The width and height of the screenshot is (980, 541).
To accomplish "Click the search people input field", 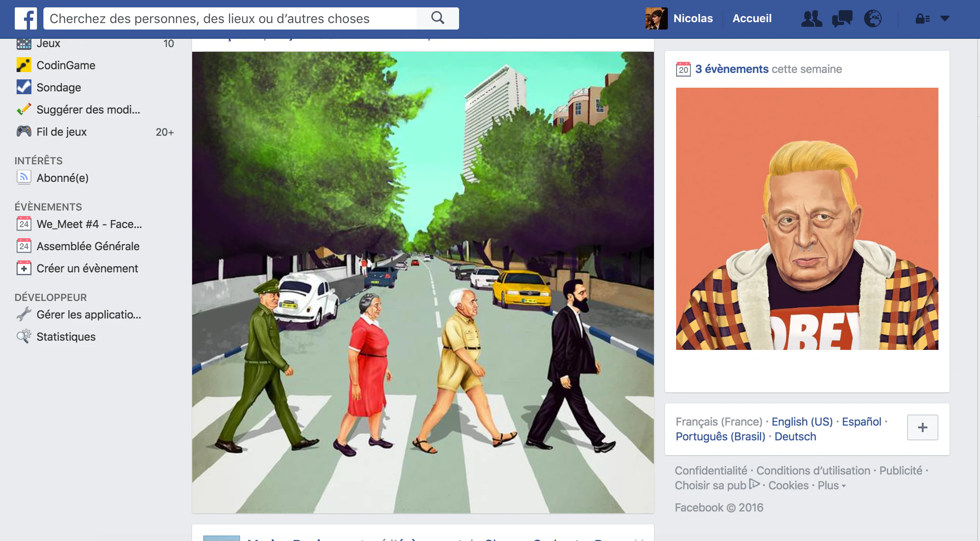I will pos(231,18).
